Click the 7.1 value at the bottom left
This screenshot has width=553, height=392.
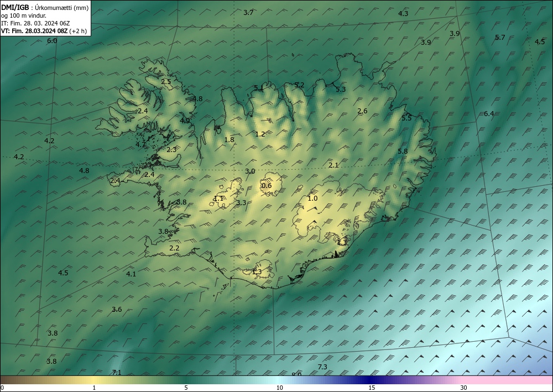pyautogui.click(x=117, y=372)
